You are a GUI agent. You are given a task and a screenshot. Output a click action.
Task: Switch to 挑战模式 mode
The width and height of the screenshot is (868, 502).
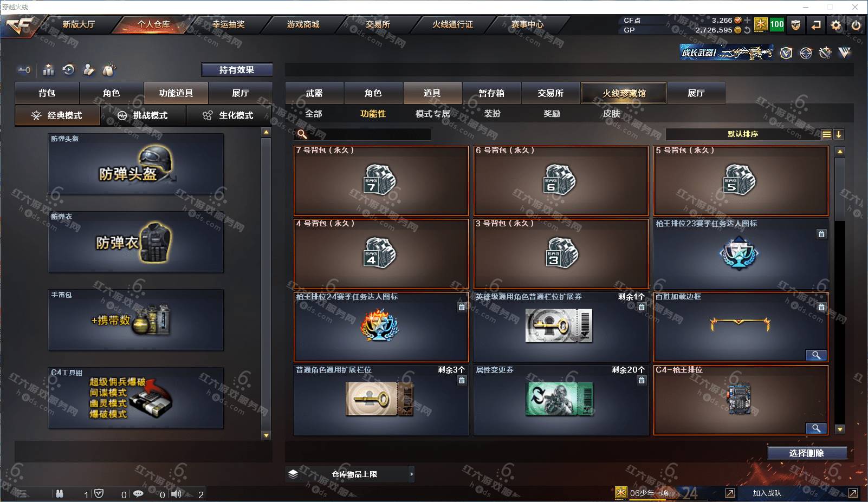click(143, 115)
